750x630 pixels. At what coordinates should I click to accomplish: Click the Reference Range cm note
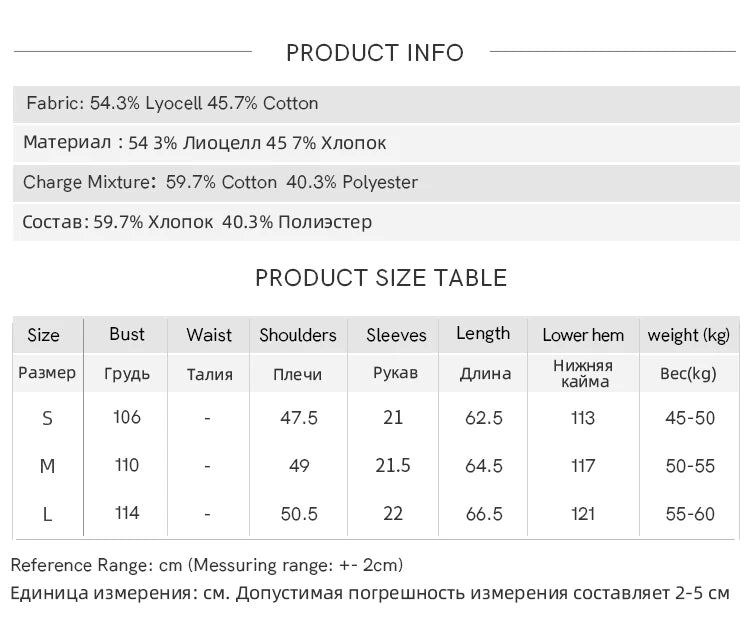[207, 565]
